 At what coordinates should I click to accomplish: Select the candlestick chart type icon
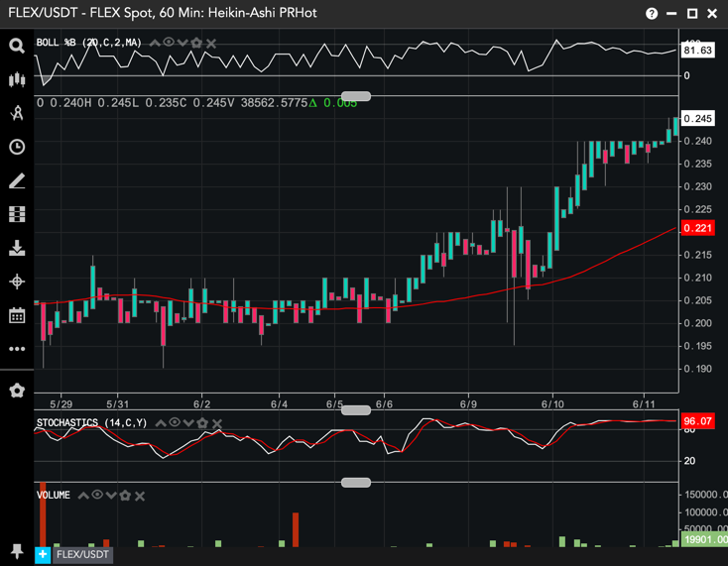click(x=17, y=79)
